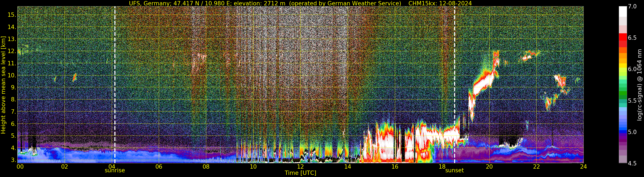Click the '4.' height tick label

(13, 148)
